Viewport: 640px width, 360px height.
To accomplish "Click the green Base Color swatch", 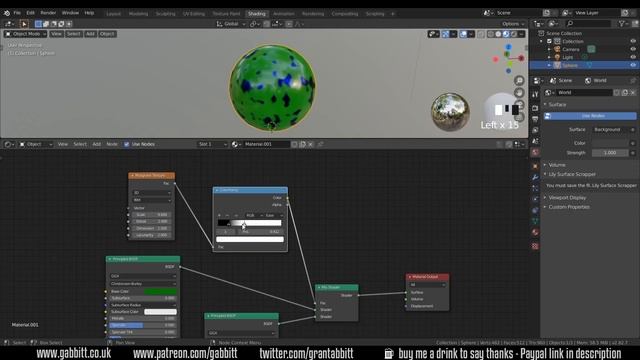I will (160, 291).
